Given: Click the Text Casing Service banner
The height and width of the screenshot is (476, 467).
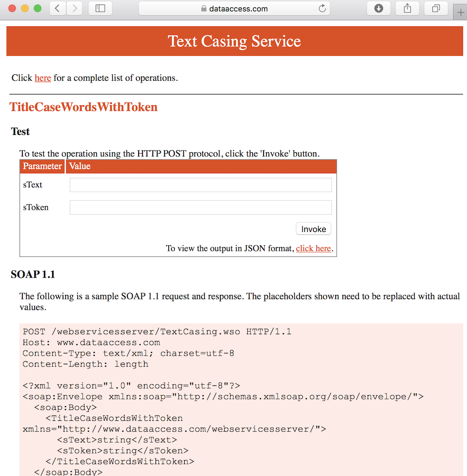Looking at the screenshot, I should pyautogui.click(x=234, y=41).
